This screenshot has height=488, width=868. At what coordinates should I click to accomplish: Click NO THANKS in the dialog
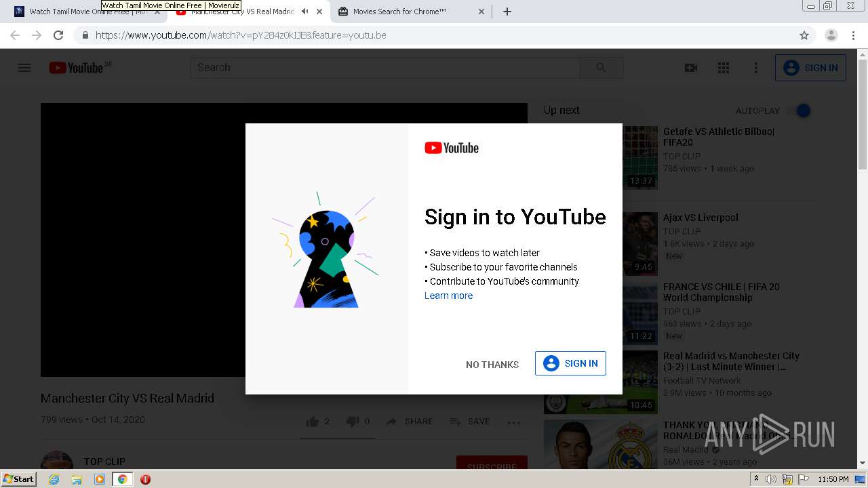(x=492, y=365)
